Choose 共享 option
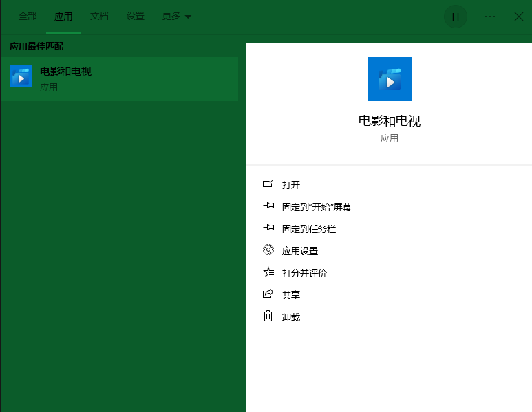532x412 pixels. [290, 295]
